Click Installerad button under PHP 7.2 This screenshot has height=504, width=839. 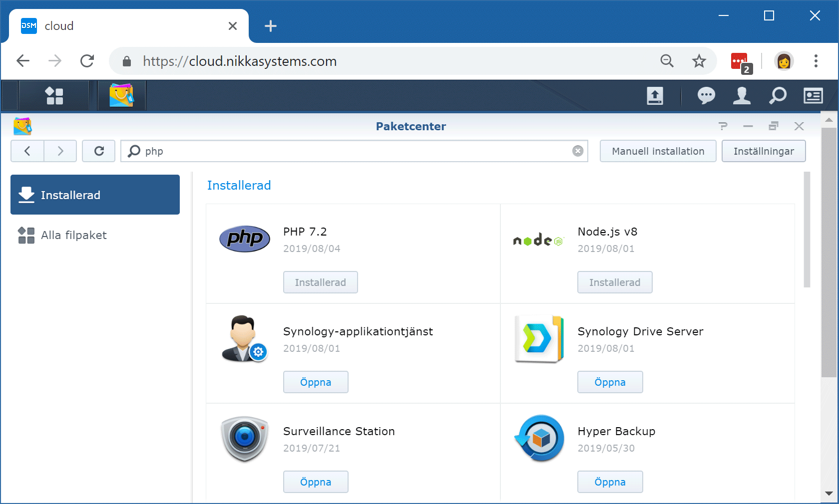pyautogui.click(x=321, y=282)
